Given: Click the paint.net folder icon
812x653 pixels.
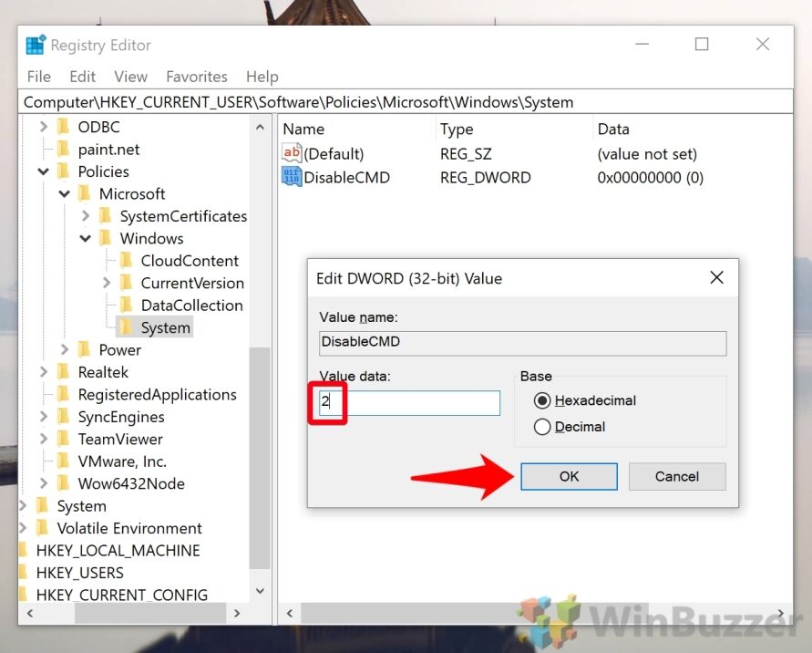Looking at the screenshot, I should click(63, 149).
